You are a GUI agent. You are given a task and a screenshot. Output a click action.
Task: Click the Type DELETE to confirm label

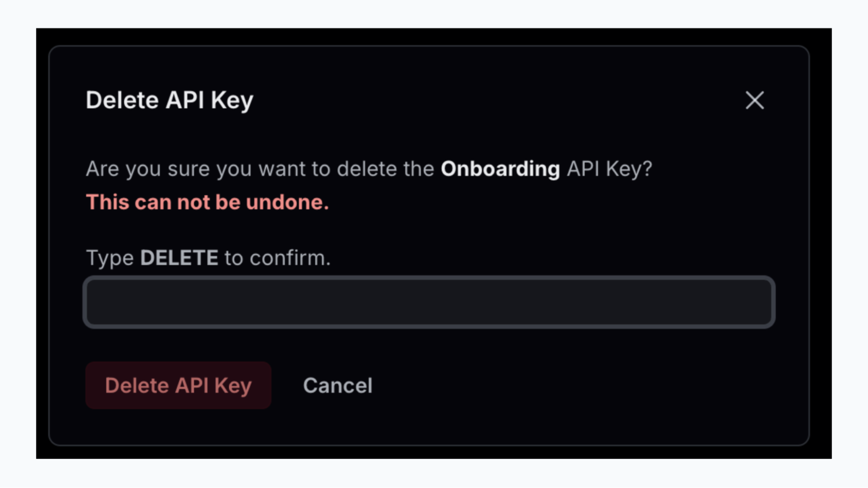pyautogui.click(x=208, y=257)
